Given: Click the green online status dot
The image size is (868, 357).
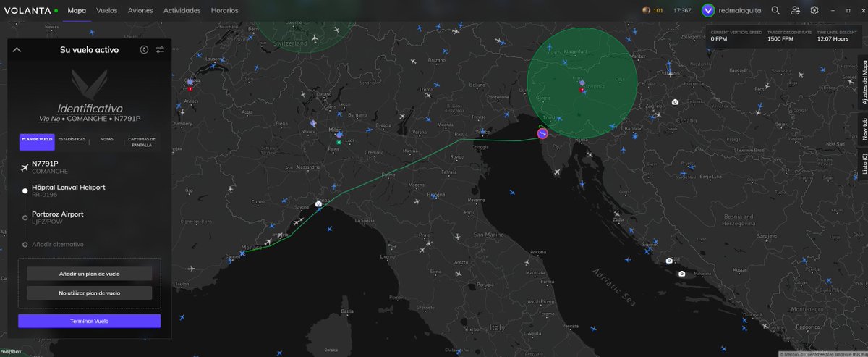Looking at the screenshot, I should pos(56,11).
